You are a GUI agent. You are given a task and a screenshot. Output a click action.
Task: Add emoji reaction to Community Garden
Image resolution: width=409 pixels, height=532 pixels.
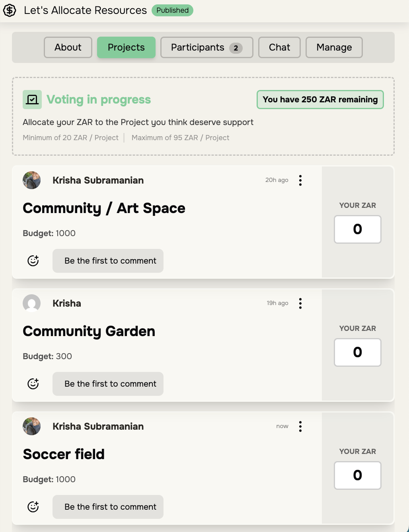(33, 384)
